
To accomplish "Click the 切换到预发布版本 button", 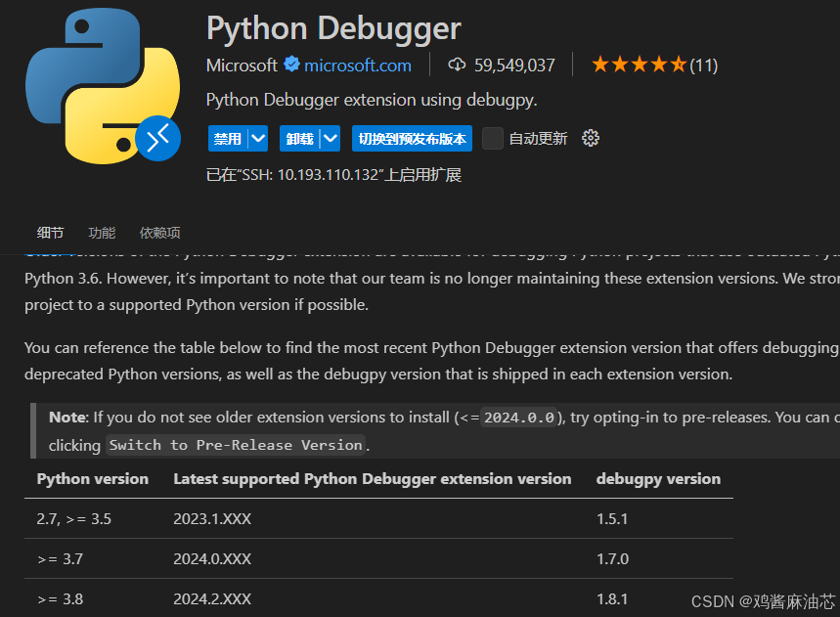I will click(x=412, y=138).
